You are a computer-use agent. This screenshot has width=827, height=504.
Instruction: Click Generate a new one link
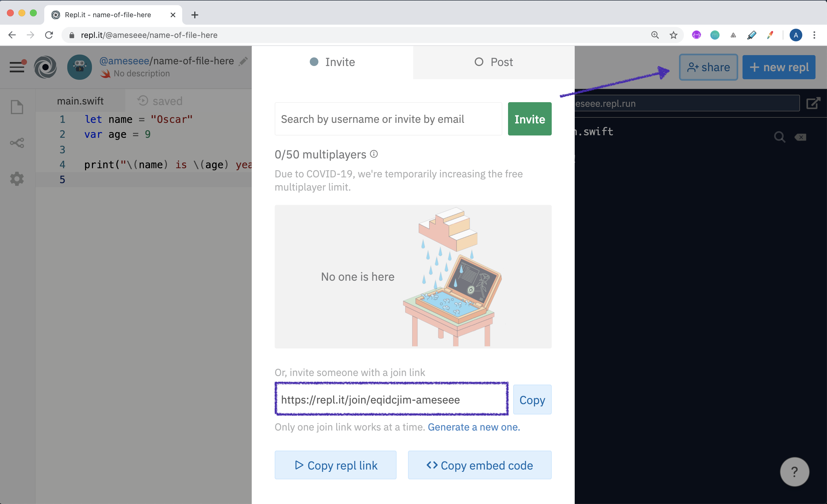click(x=474, y=427)
